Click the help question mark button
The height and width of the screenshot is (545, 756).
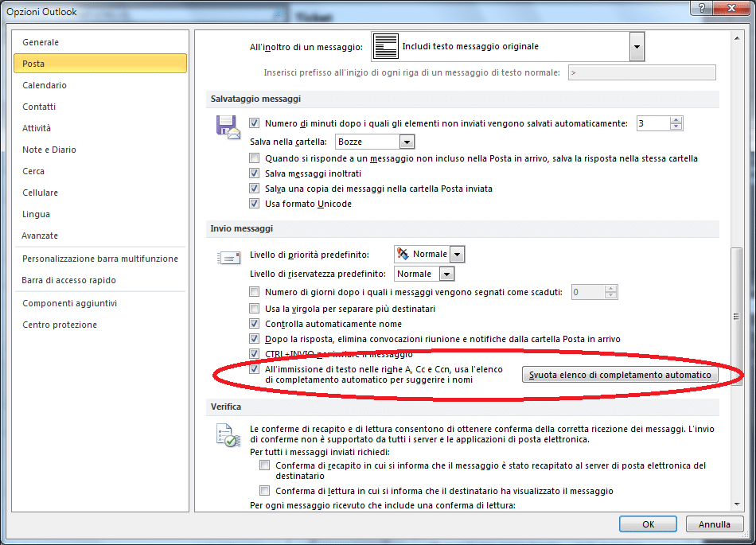[702, 8]
